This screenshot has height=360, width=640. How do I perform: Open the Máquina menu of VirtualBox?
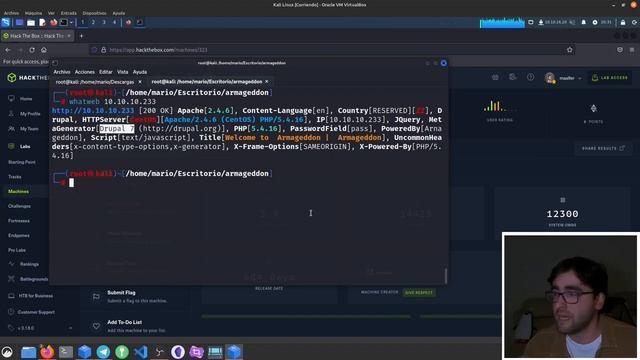33,13
